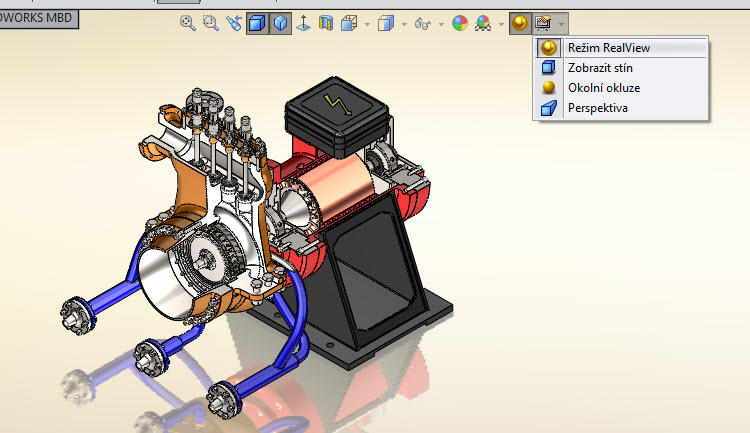Screen dimensions: 750x433
Task: Select the Zoom to Area tool
Action: pyautogui.click(x=210, y=23)
